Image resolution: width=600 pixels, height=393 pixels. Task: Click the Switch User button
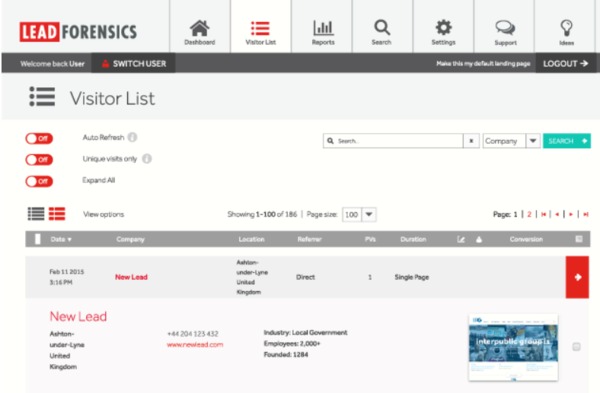[x=134, y=64]
